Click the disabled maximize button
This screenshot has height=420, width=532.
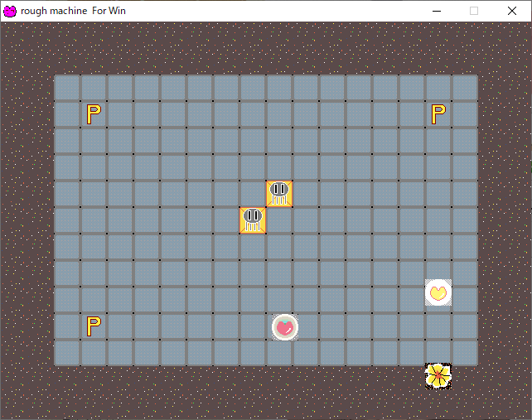(x=474, y=12)
